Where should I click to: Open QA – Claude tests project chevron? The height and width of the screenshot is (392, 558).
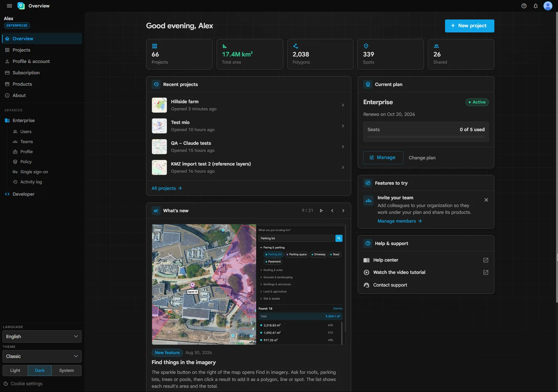(343, 147)
